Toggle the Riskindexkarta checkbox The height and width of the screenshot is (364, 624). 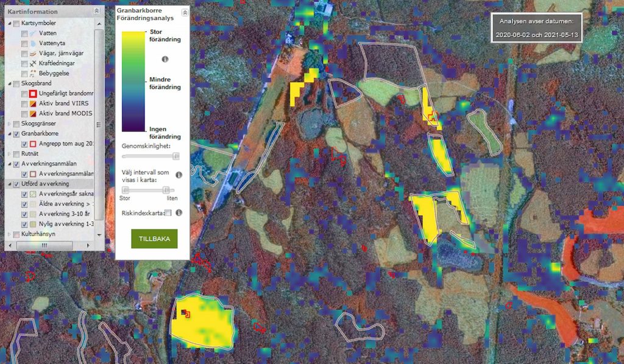[168, 212]
